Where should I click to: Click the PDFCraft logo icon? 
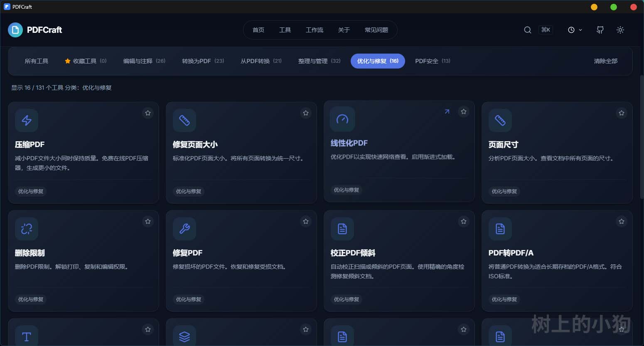[x=15, y=30]
